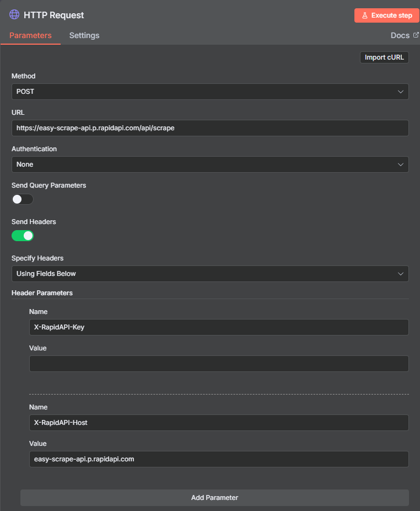Open the Method dropdown chevron arrow
The height and width of the screenshot is (511, 420).
401,92
